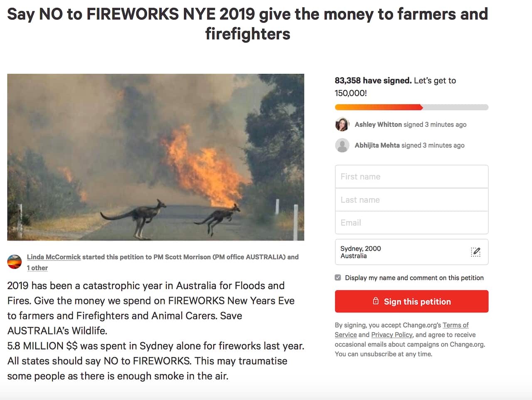
Task: Open the Linda McCormick profile link
Action: tap(54, 257)
